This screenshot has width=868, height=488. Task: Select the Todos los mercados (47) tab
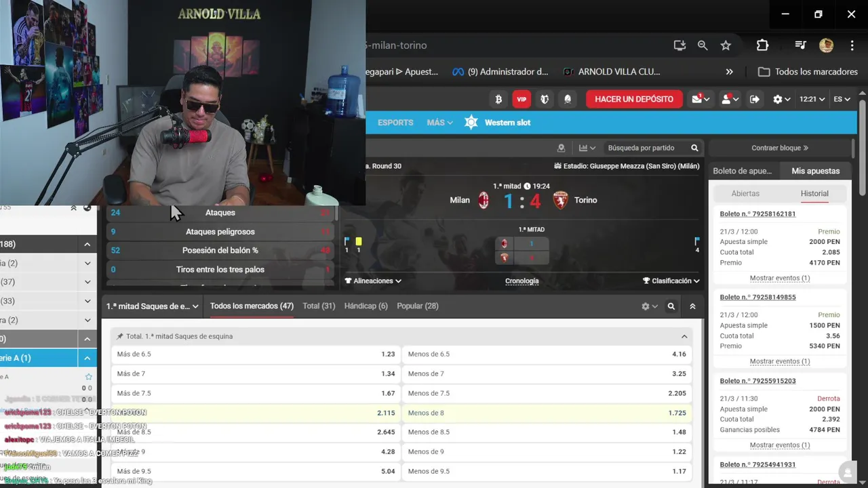point(252,306)
